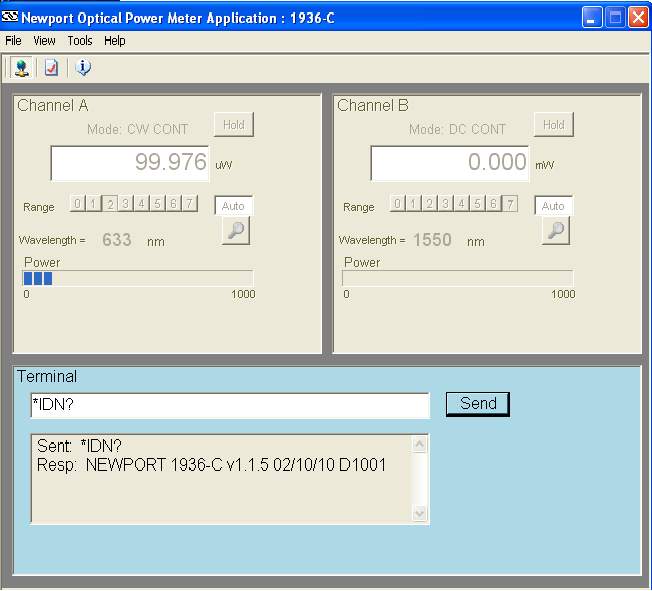Click the connect instrument toolbar icon
The image size is (652, 591).
click(x=21, y=68)
